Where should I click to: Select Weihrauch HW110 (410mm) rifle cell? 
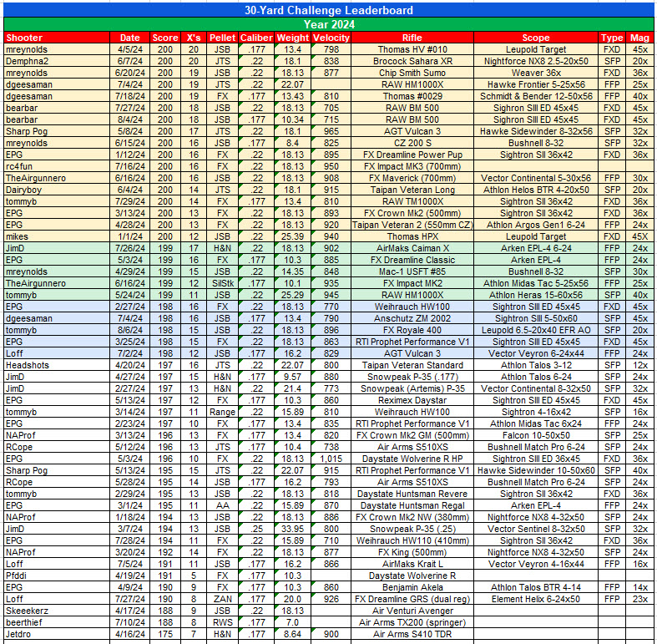coord(412,540)
